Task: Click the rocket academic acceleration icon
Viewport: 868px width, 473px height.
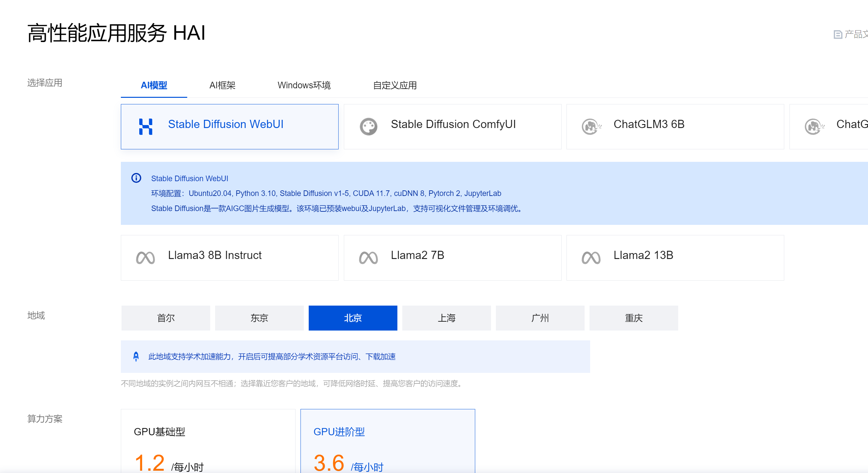Action: pos(136,356)
